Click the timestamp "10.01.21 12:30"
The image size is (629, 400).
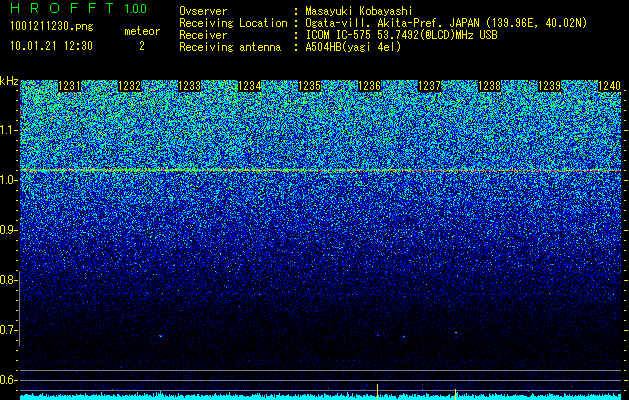51,46
